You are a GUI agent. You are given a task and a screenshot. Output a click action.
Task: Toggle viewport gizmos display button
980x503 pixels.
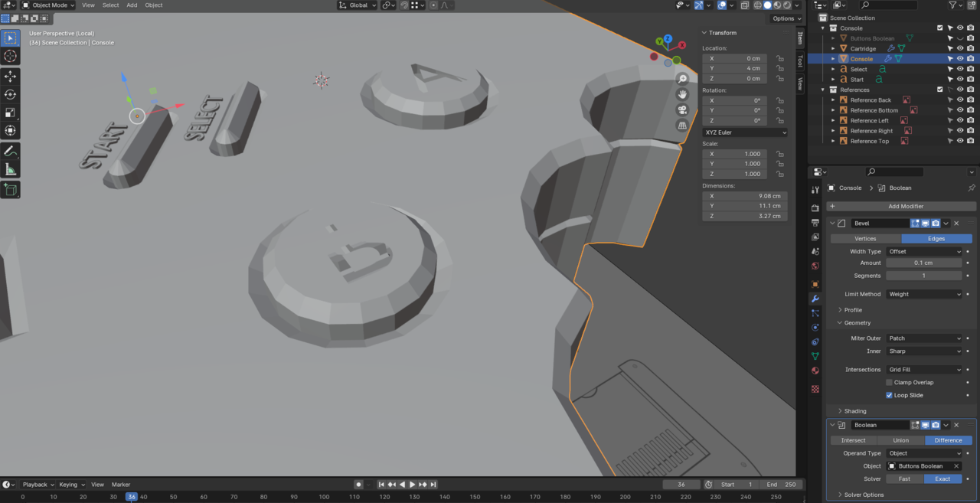[x=699, y=5]
